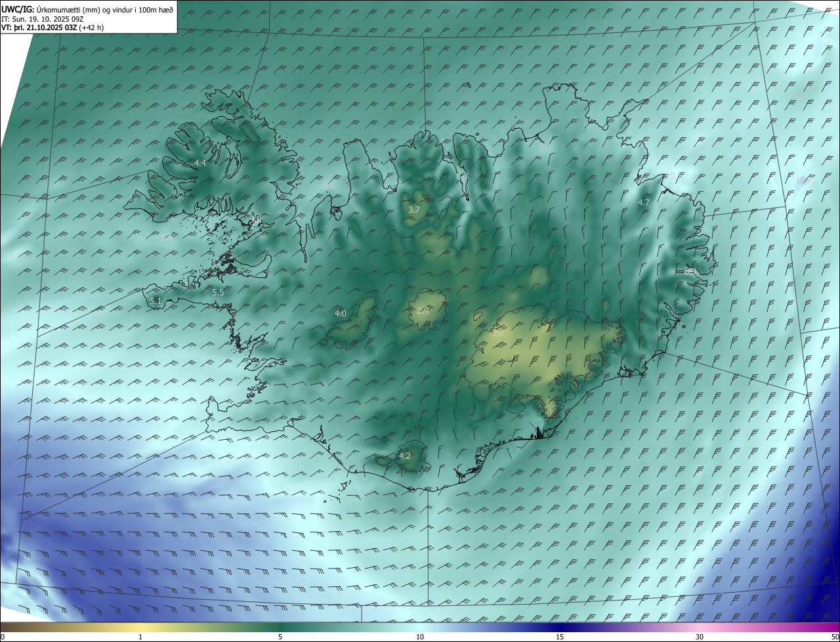Click the 10 label on the color scale

pos(420,637)
